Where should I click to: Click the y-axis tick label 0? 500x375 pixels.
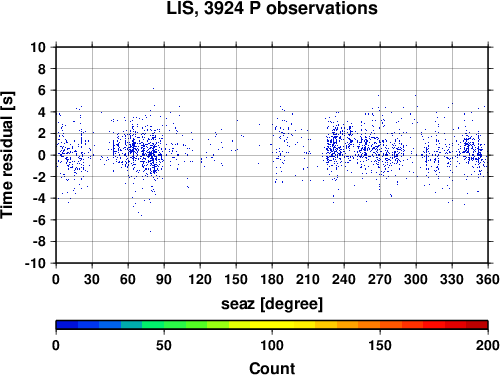point(42,155)
